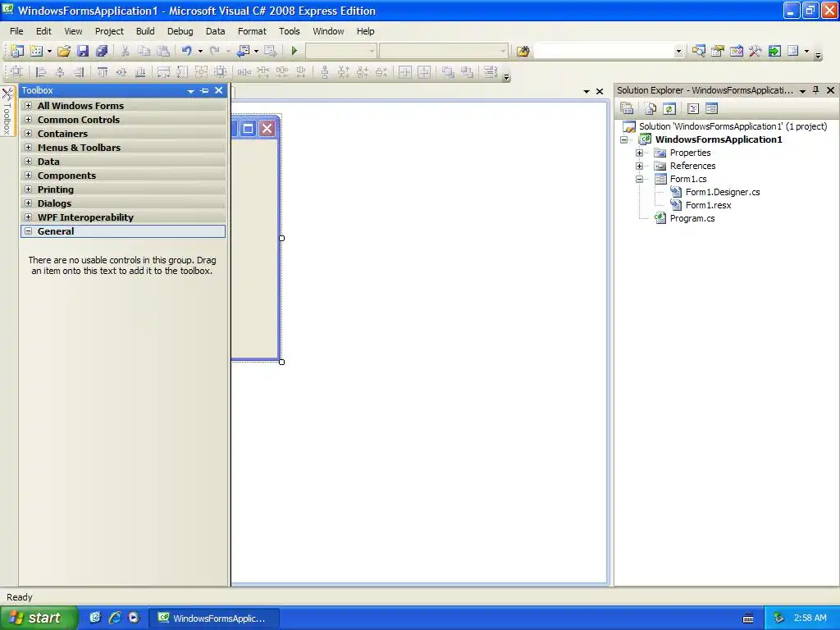840x630 pixels.
Task: Click the Data toolbox group label
Action: (x=48, y=162)
